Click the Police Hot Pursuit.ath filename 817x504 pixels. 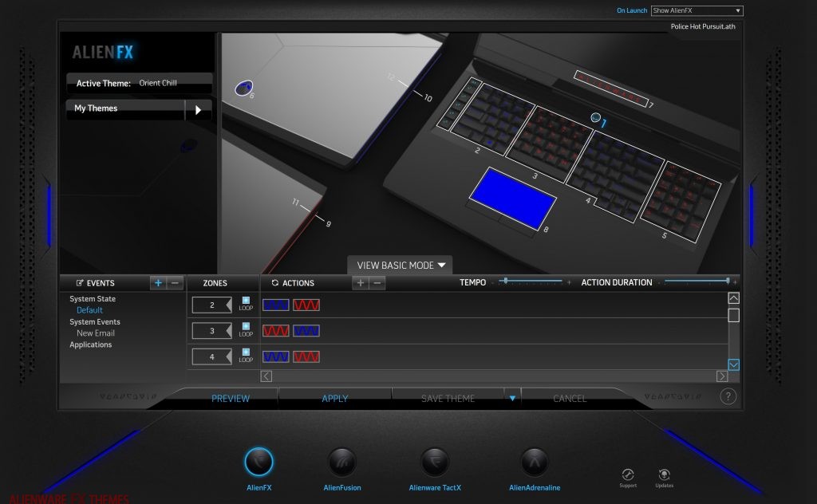click(703, 26)
